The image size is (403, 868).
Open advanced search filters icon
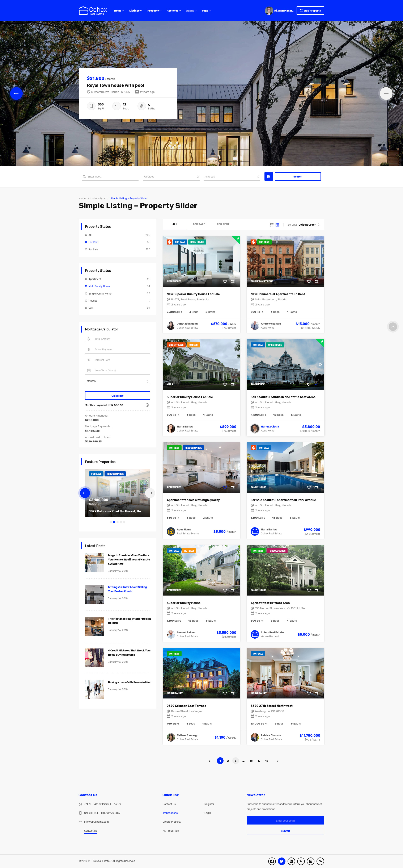[268, 177]
